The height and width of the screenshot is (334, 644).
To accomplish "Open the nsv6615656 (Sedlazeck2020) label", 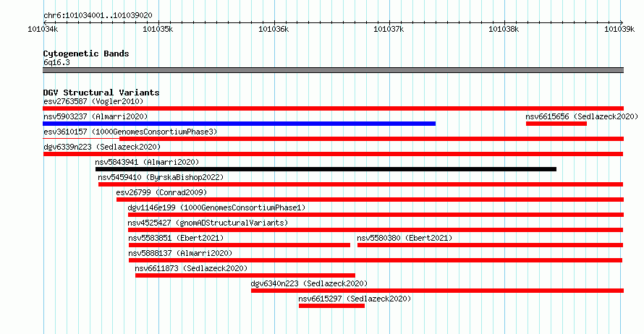I will 582,116.
